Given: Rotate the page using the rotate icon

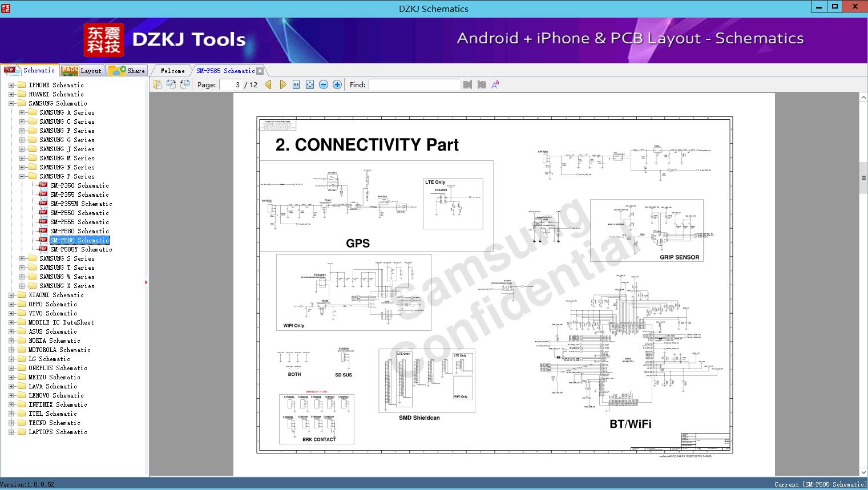Looking at the screenshot, I should 171,84.
